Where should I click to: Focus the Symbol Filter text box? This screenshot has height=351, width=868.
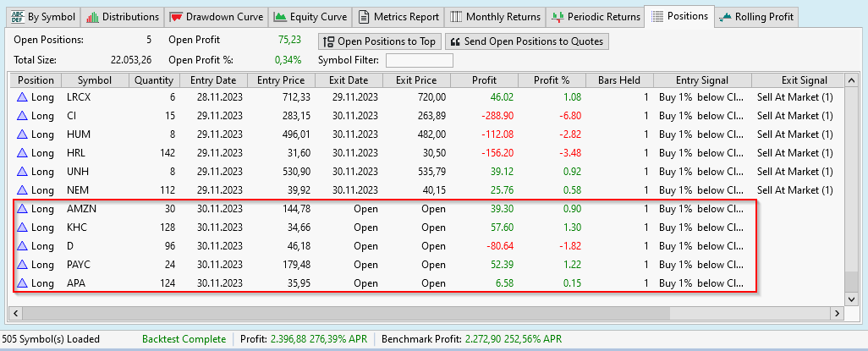point(419,60)
